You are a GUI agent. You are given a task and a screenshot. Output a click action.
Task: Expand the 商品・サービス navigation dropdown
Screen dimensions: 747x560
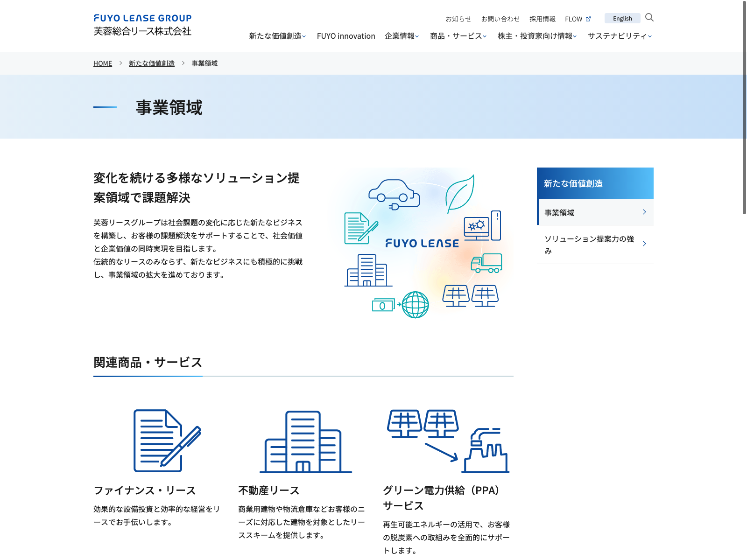click(x=458, y=36)
